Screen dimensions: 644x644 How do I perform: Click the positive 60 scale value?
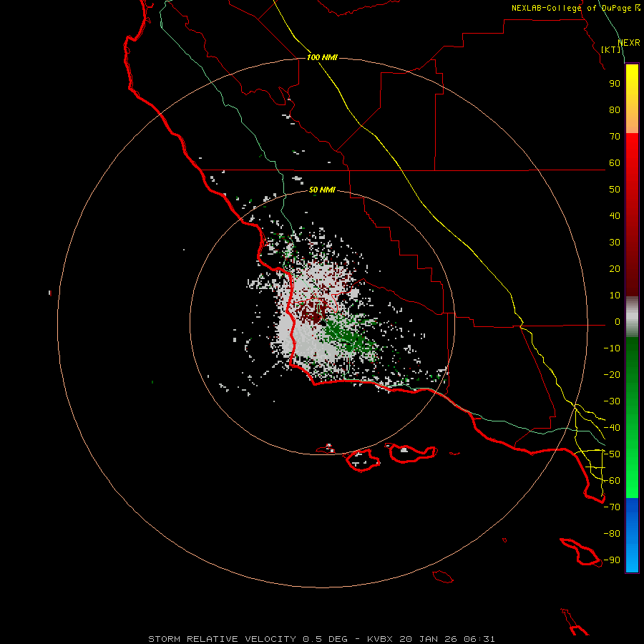(x=615, y=163)
